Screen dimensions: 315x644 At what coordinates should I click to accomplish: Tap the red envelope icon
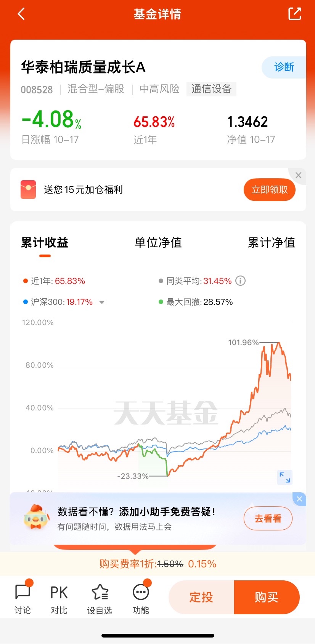28,189
